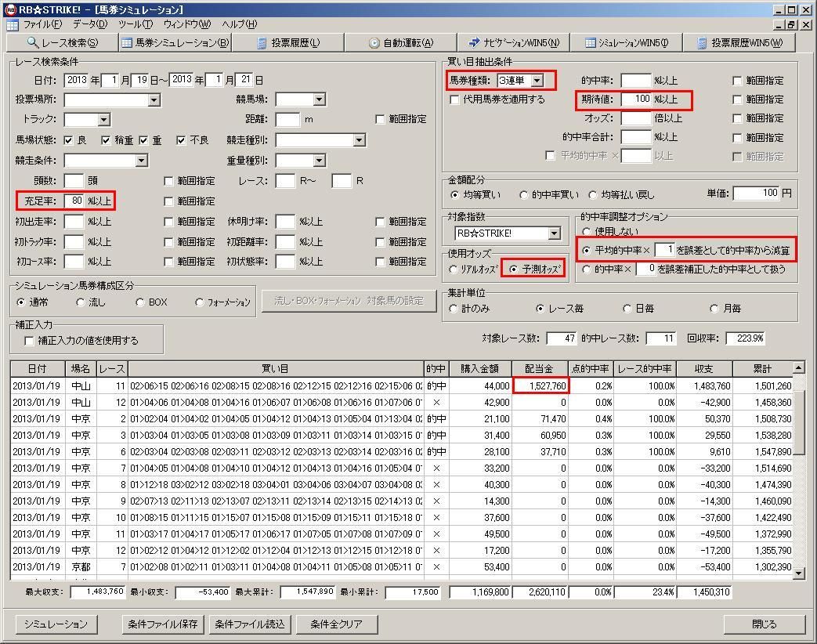
Task: Click the 充足率 input field
Action: [74, 201]
